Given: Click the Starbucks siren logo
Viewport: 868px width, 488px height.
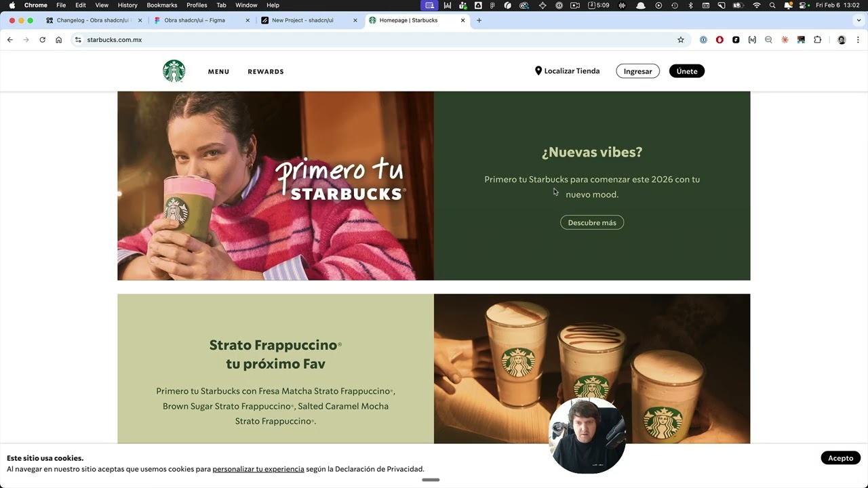Looking at the screenshot, I should click(x=174, y=71).
